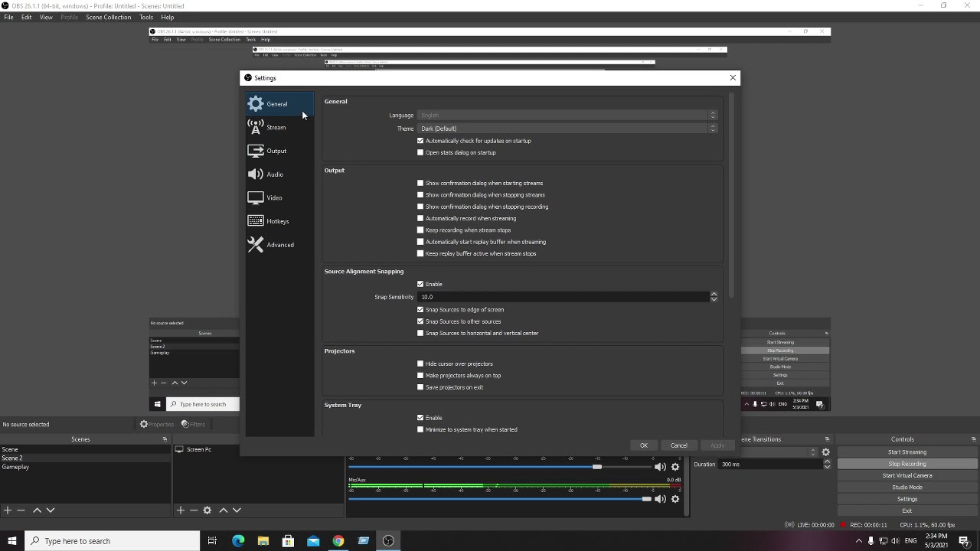Open Google Chrome from the taskbar

pyautogui.click(x=338, y=541)
